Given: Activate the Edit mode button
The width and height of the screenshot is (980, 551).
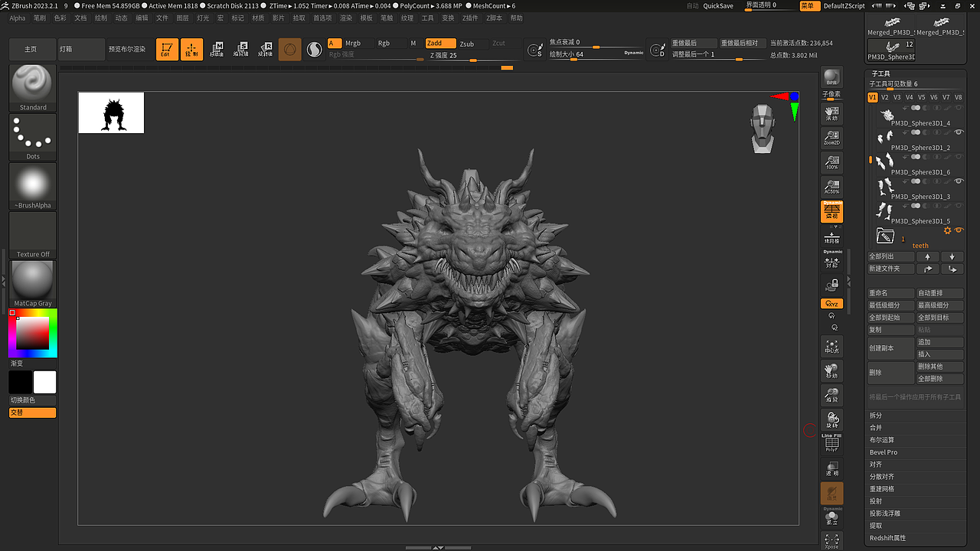Looking at the screenshot, I should [167, 50].
